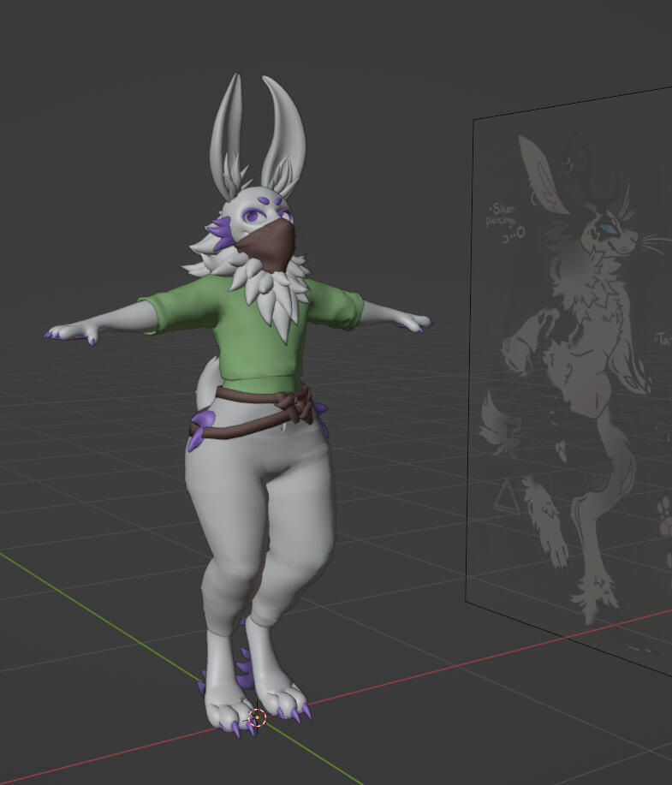
Task: Select the brown face mask on the model
Action: (x=266, y=244)
